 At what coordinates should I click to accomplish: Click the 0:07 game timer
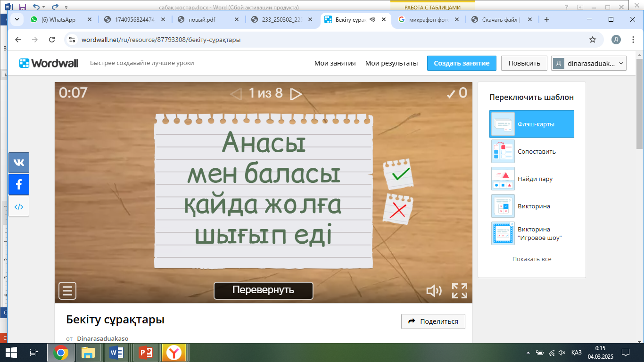(73, 92)
